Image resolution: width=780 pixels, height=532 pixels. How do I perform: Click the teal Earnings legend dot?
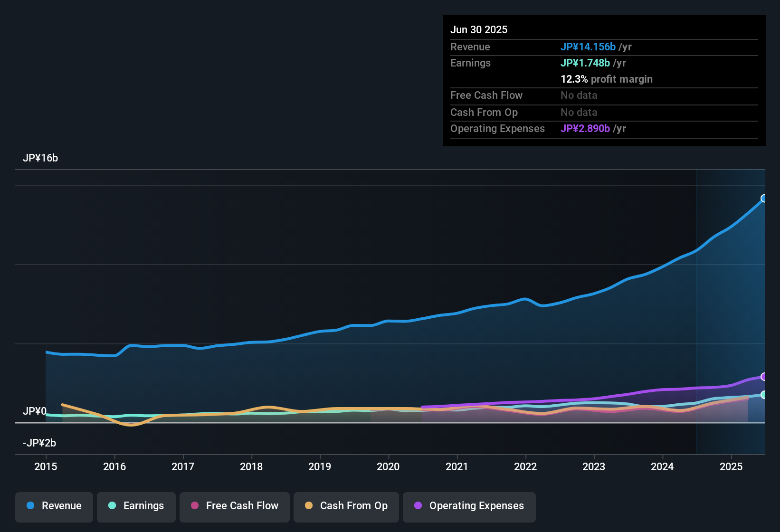(x=112, y=505)
